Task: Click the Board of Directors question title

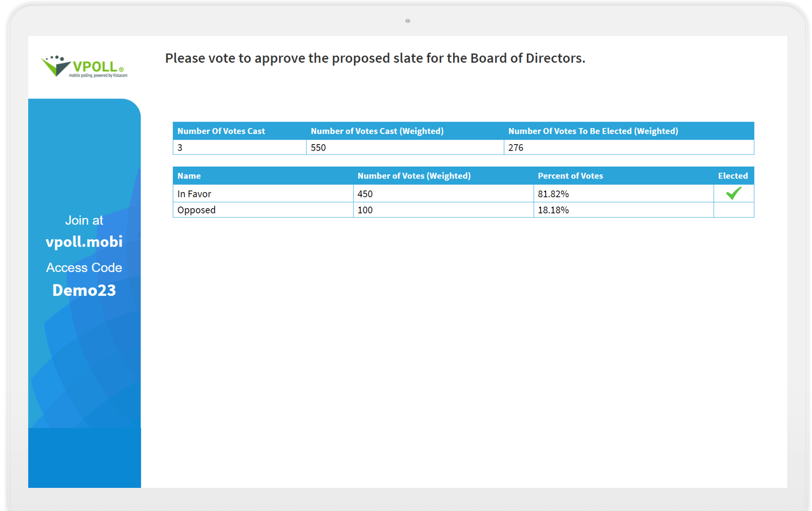Action: tap(375, 58)
